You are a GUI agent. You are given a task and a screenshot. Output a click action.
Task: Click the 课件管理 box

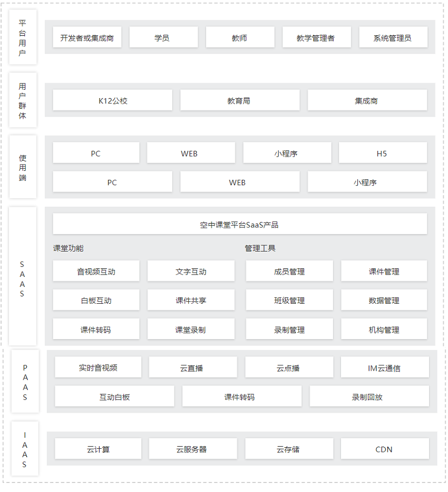coord(384,271)
